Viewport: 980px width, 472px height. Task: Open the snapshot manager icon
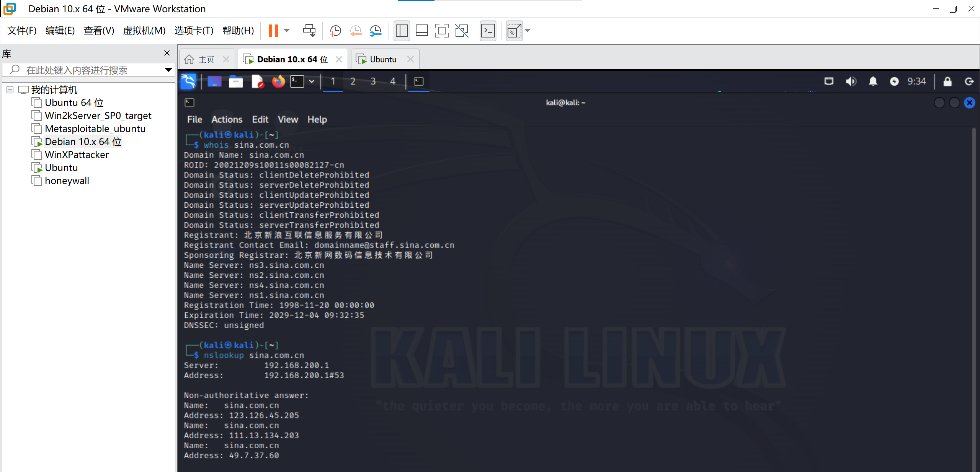[376, 31]
